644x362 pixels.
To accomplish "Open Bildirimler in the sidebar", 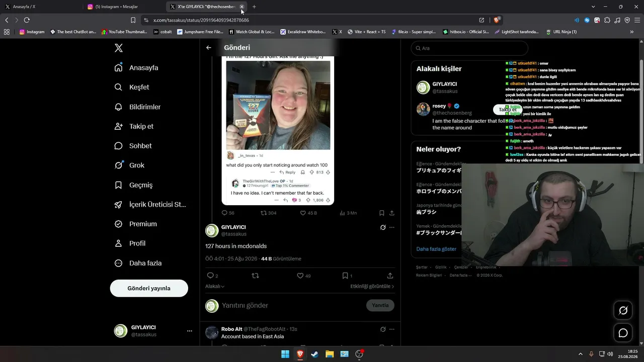I will (x=137, y=107).
